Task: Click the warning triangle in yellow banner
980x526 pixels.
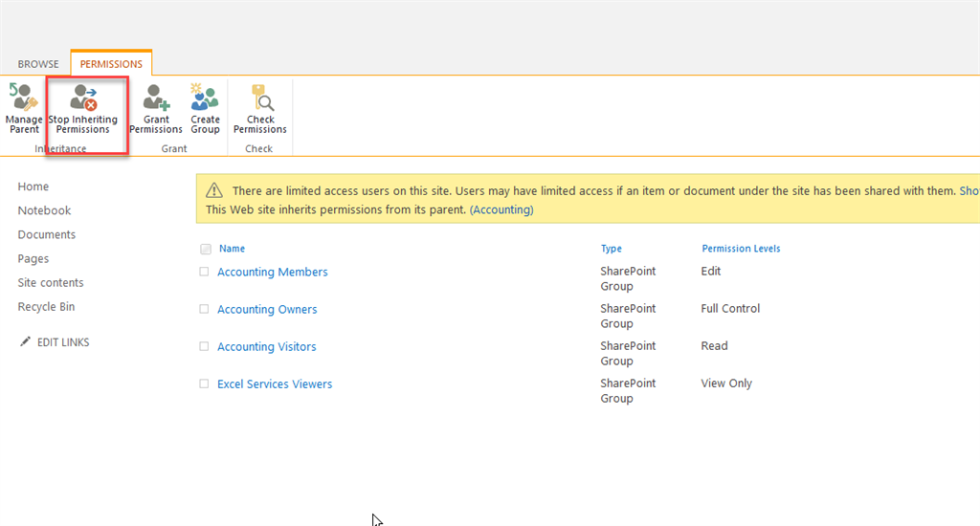Action: click(x=214, y=190)
